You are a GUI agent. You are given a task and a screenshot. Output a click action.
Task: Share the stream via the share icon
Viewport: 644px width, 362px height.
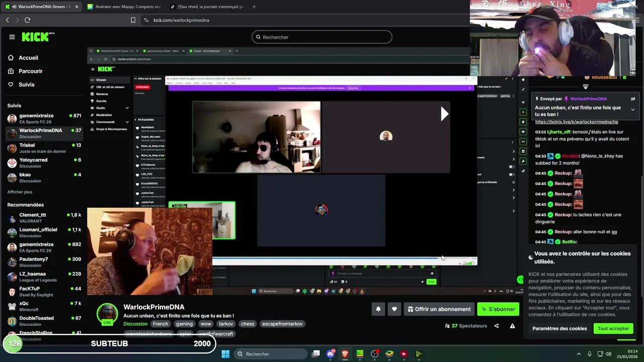(497, 326)
